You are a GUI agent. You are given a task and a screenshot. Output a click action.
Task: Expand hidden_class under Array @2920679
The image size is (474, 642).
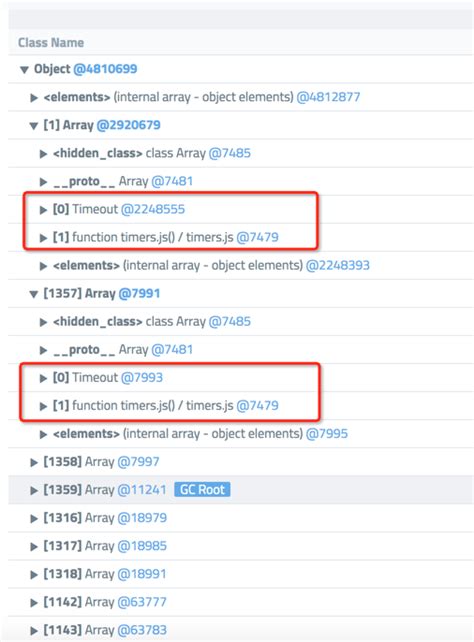tap(43, 154)
